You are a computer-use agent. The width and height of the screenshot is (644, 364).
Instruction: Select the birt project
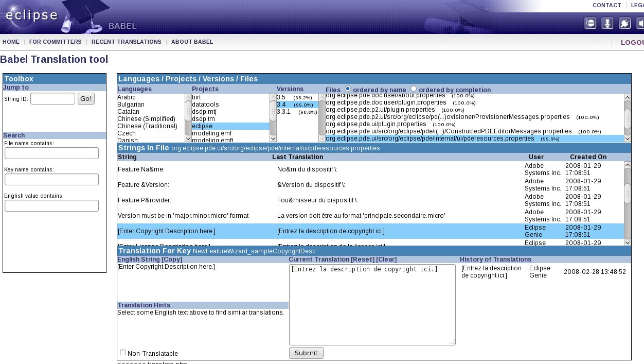[x=230, y=97]
